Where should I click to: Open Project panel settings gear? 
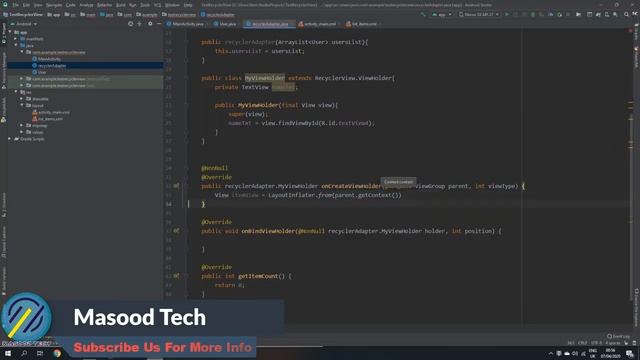pos(150,24)
